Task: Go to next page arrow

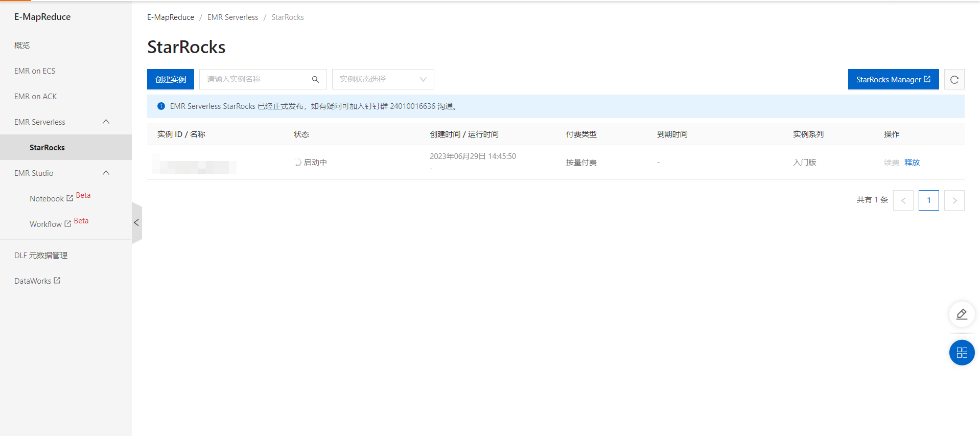Action: point(954,200)
